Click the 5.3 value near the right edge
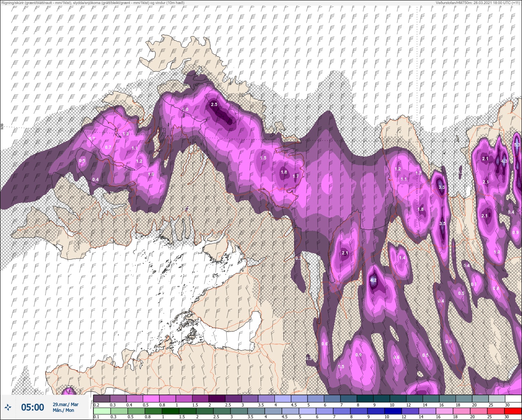 click(517, 145)
